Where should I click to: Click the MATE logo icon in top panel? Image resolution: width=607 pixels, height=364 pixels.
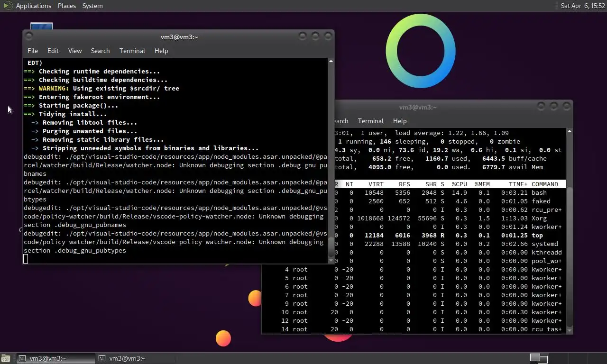pos(7,6)
